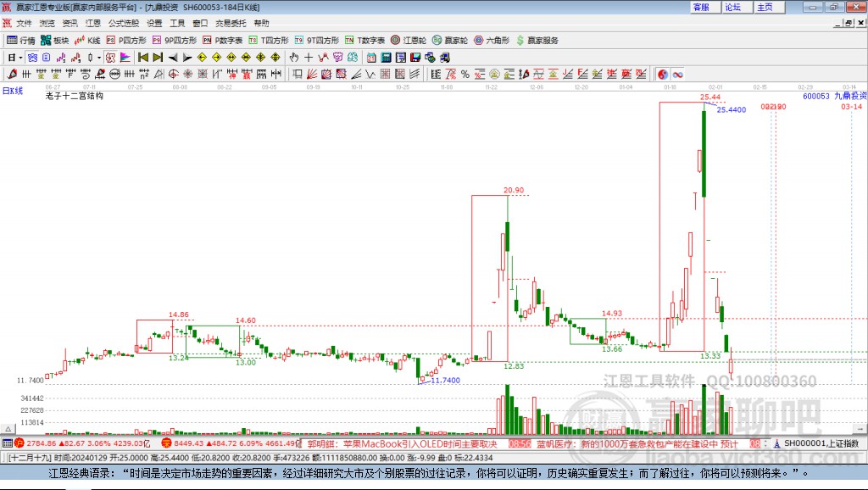
Task: Click the 蓝帆医疗 news ticker headline
Action: click(x=637, y=444)
